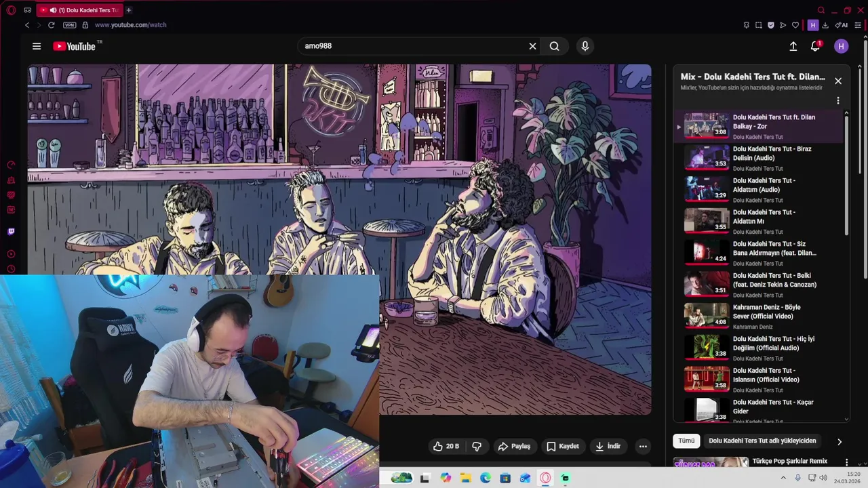The width and height of the screenshot is (868, 488).
Task: Go to YouTube home via logo
Action: (75, 46)
